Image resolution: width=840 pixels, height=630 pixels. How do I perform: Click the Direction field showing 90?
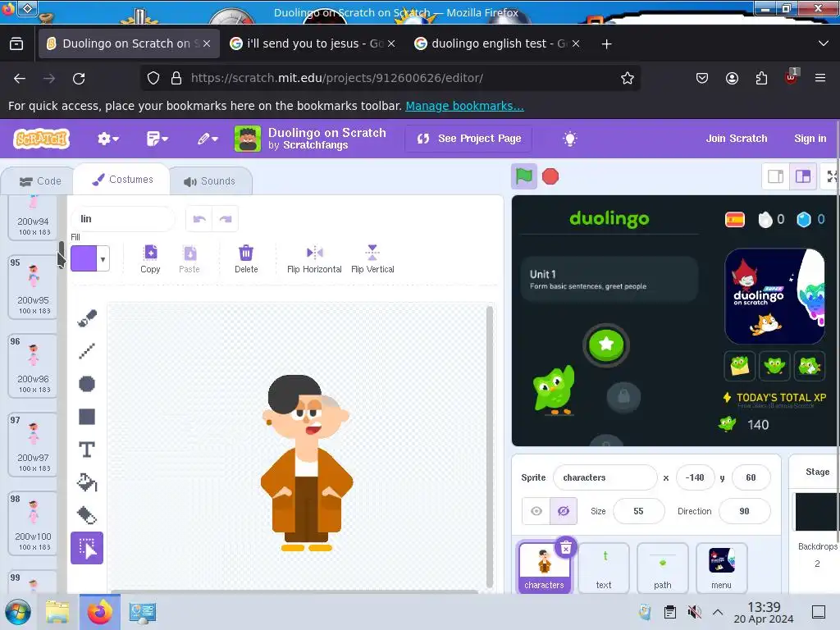744,511
